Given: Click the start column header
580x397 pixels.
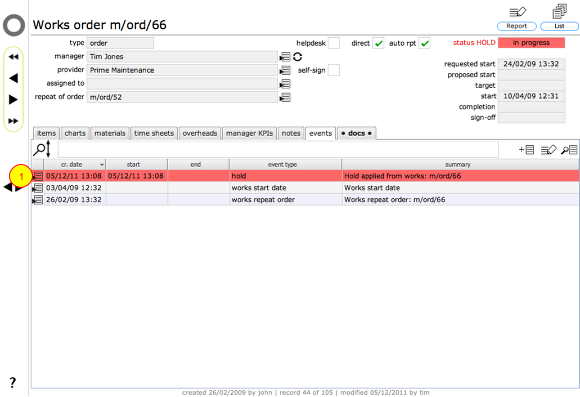Looking at the screenshot, I should 136,165.
